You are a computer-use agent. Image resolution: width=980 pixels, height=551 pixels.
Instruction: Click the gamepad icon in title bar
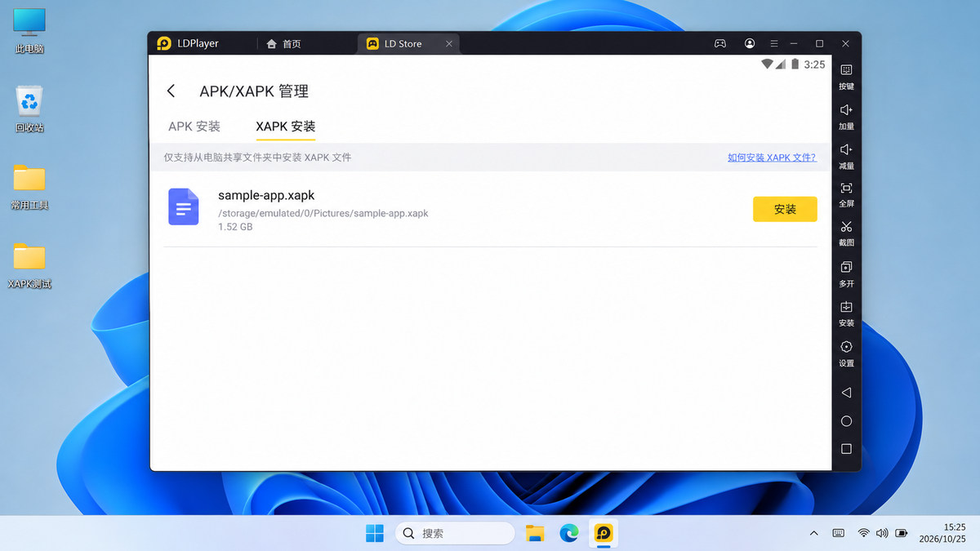[x=720, y=43]
